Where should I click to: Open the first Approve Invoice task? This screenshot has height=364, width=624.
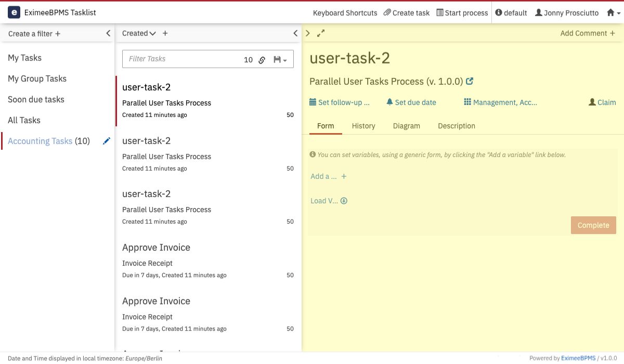point(208,261)
